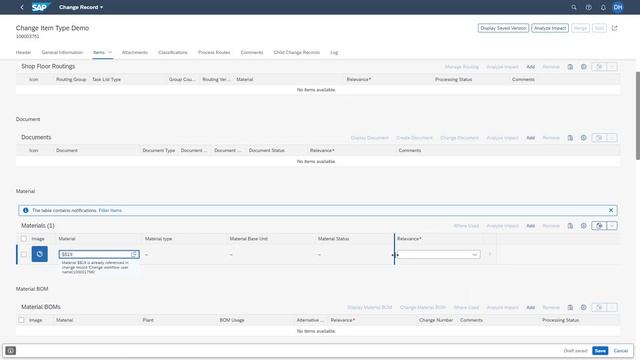Click the share icon beside the Split button
The height and width of the screenshot is (360, 640).
pyautogui.click(x=614, y=28)
